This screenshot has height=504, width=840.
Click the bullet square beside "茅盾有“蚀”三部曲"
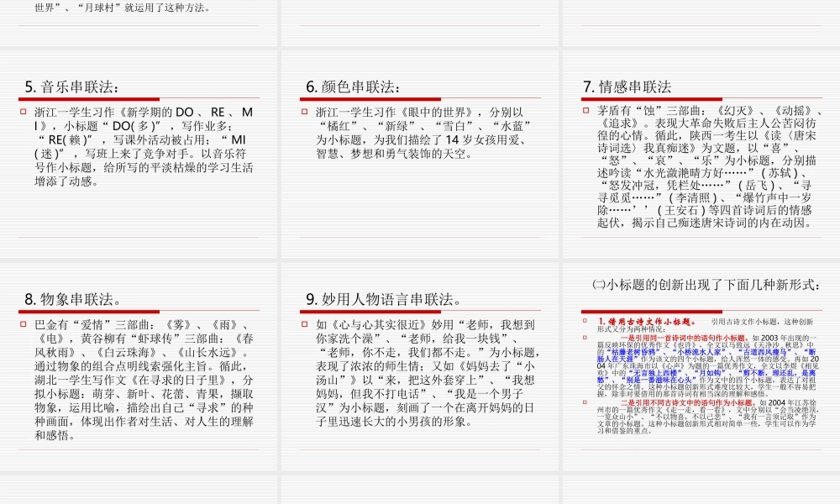coord(585,110)
